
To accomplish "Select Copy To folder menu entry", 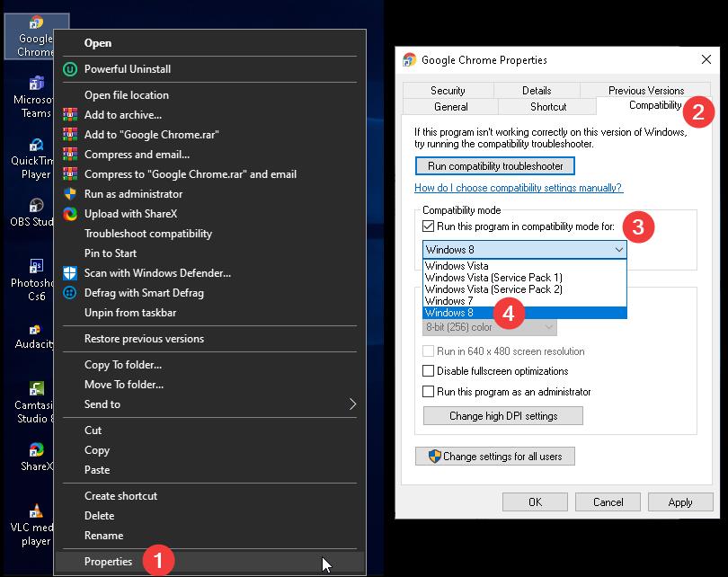I will click(x=209, y=364).
